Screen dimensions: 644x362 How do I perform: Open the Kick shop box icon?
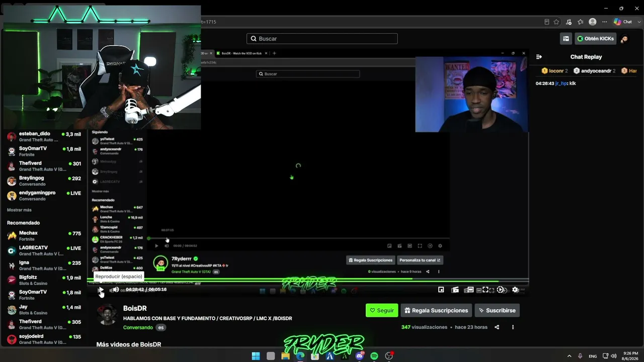click(x=566, y=39)
